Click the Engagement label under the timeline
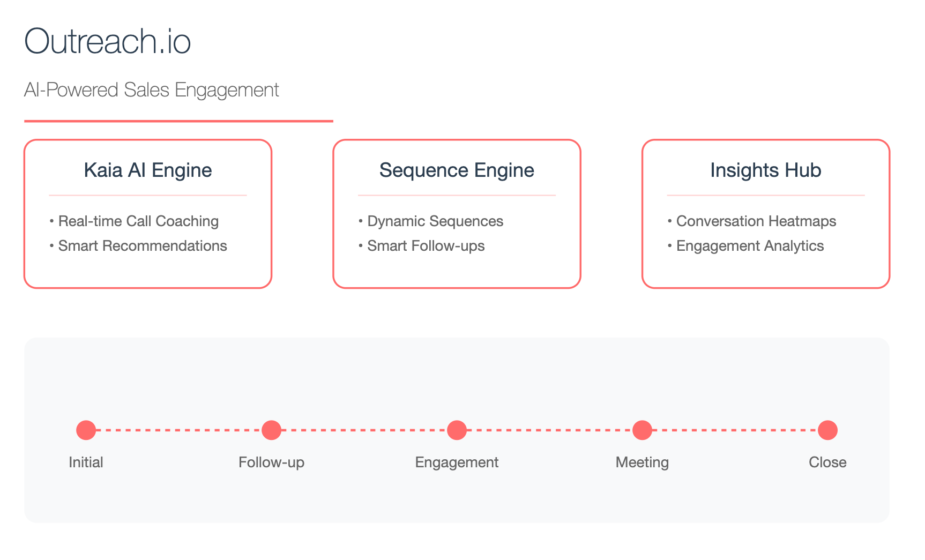The image size is (925, 560). (457, 462)
